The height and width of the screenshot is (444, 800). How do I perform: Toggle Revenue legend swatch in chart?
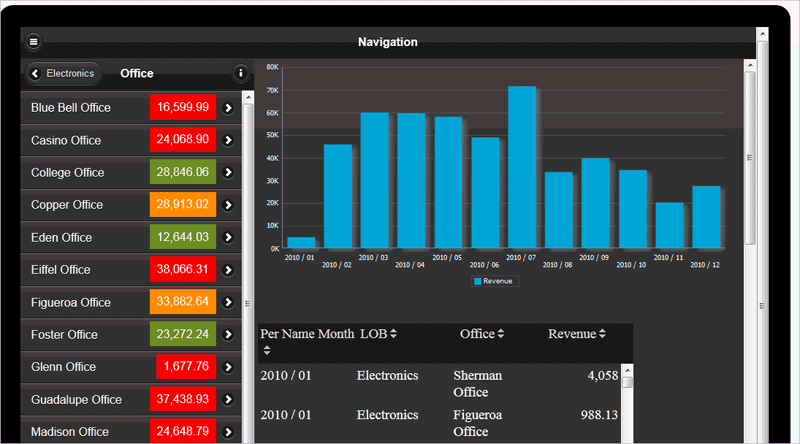click(x=477, y=282)
